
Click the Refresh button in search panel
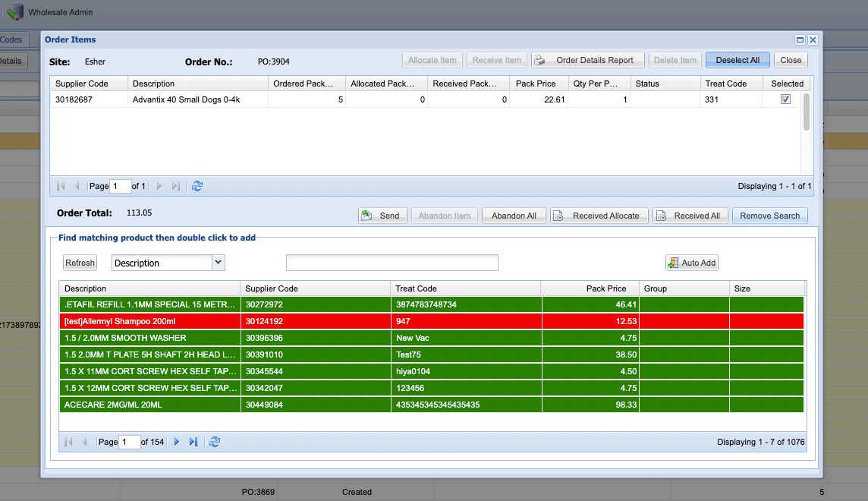pyautogui.click(x=80, y=263)
